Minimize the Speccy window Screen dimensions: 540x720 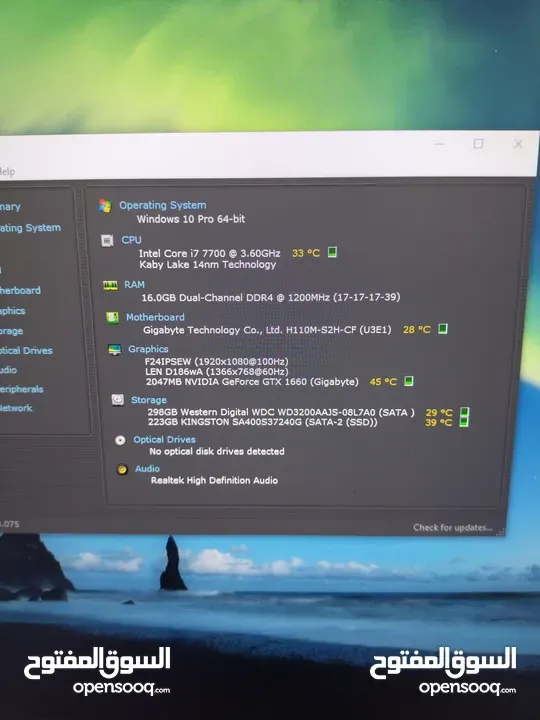pyautogui.click(x=439, y=144)
